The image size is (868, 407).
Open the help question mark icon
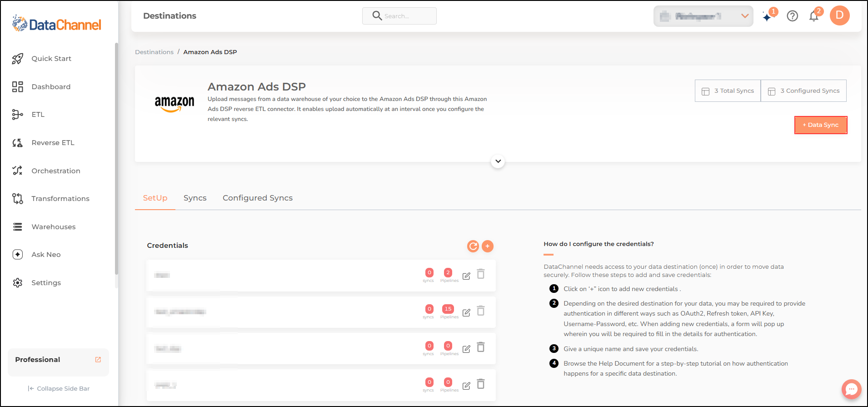coord(793,16)
